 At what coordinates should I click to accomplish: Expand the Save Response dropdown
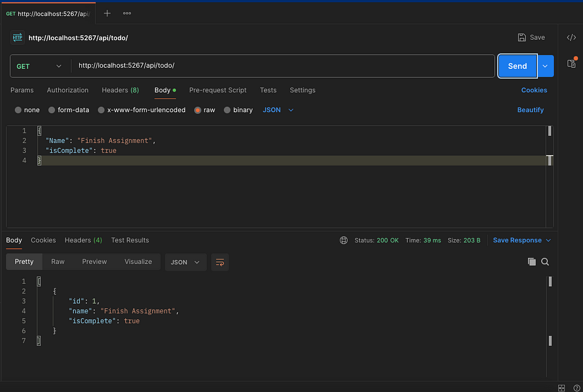coord(548,241)
